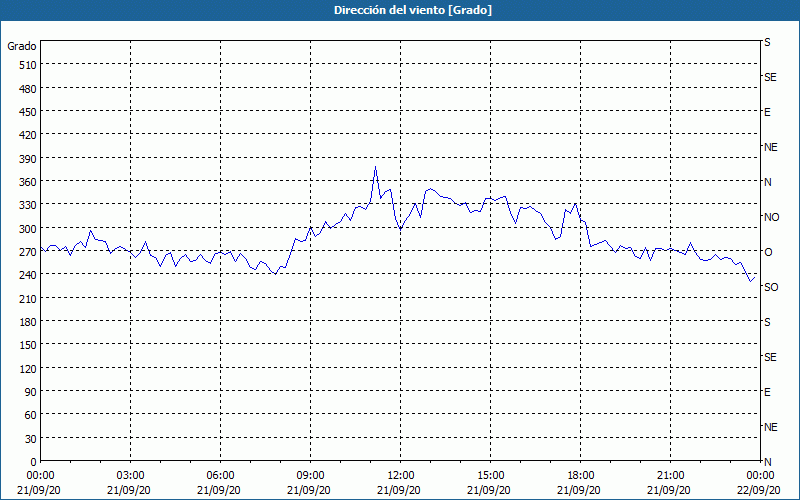
Task: Select the 03:00 time label
Action: [130, 475]
